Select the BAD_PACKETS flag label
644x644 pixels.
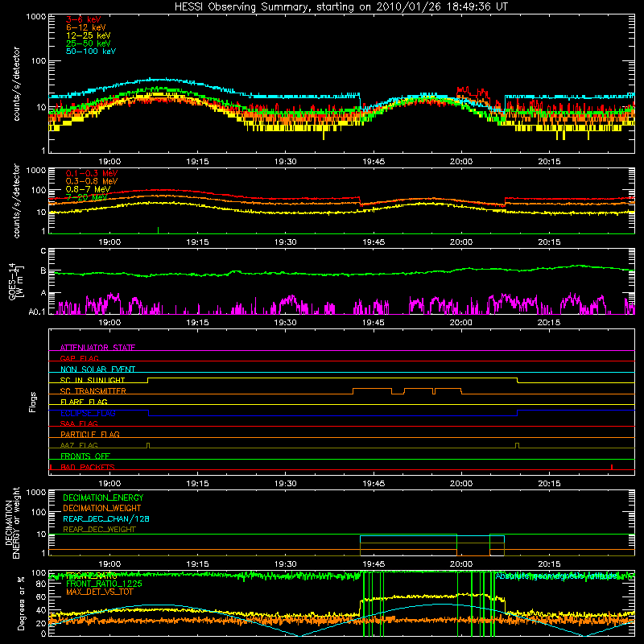(x=88, y=468)
